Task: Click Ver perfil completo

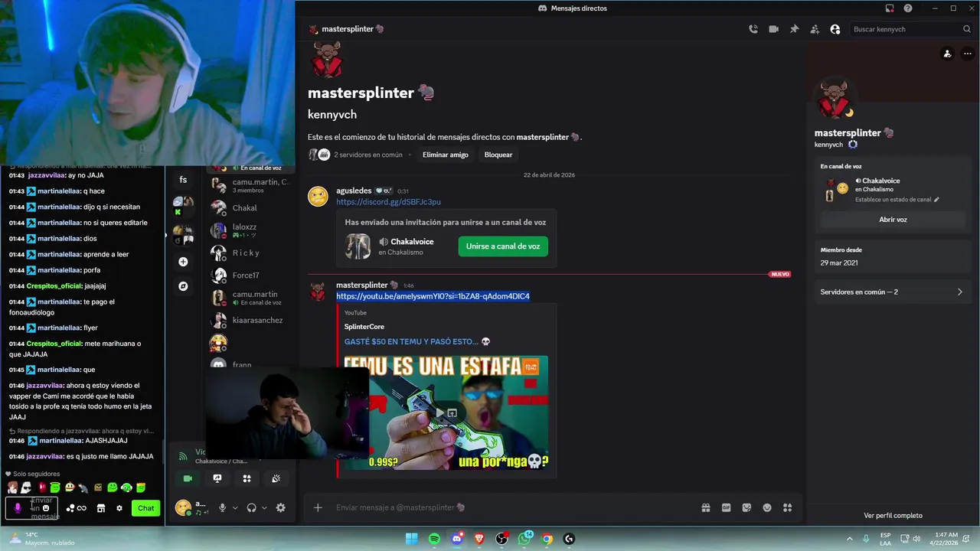Action: pyautogui.click(x=893, y=516)
